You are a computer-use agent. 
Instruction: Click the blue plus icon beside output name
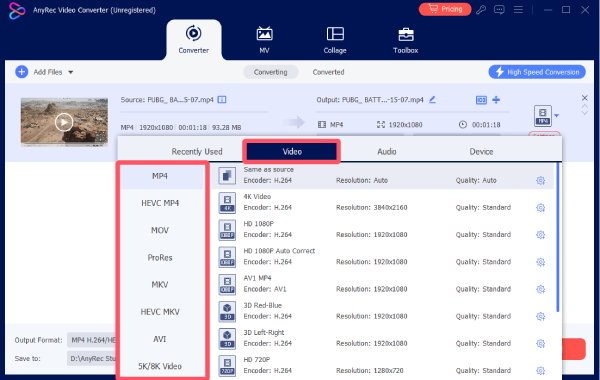(496, 99)
